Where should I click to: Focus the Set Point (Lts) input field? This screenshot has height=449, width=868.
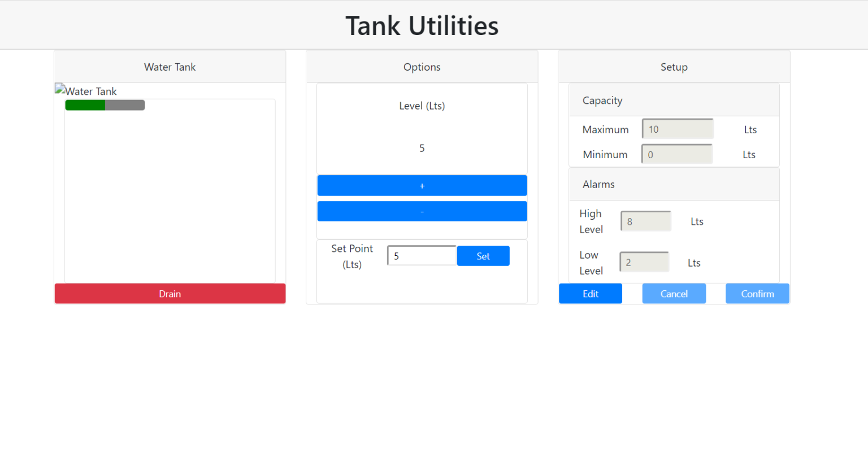point(422,256)
